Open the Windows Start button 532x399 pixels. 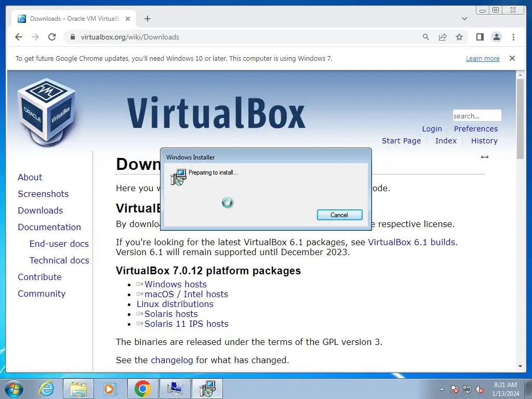pos(14,389)
